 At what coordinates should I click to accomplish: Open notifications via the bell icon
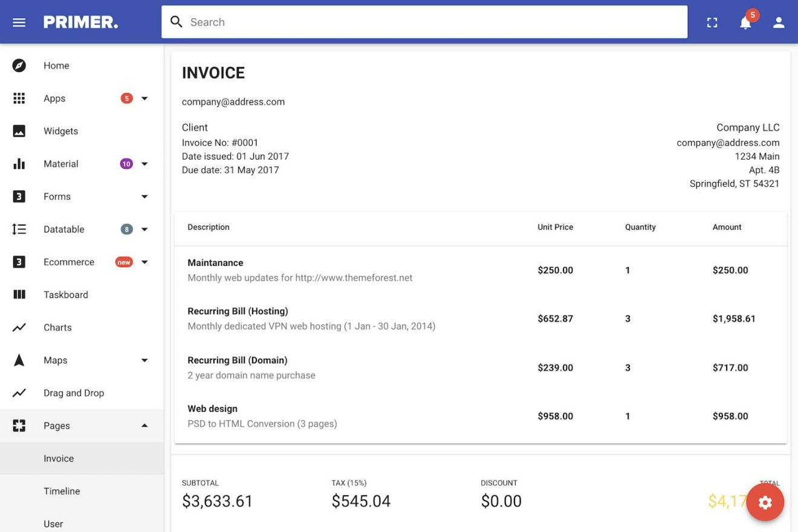(745, 23)
